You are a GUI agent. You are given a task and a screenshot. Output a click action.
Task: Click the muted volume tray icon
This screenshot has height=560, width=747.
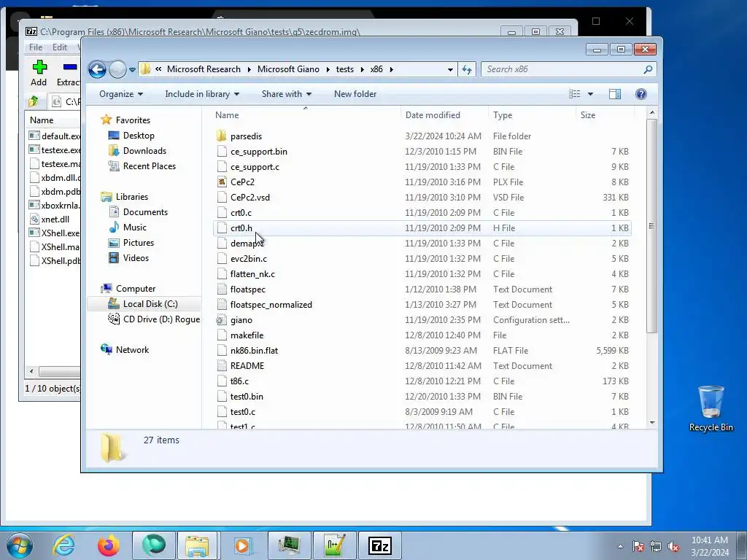[673, 546]
